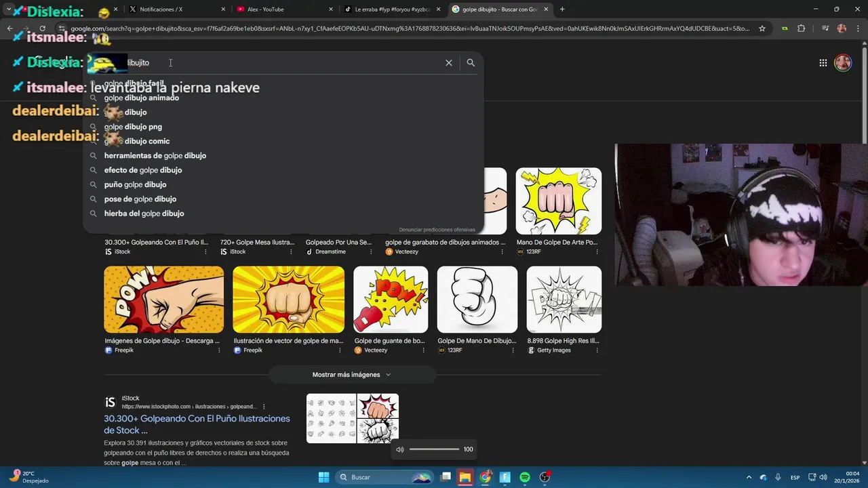Open Google Chrome from the taskbar

pyautogui.click(x=485, y=477)
